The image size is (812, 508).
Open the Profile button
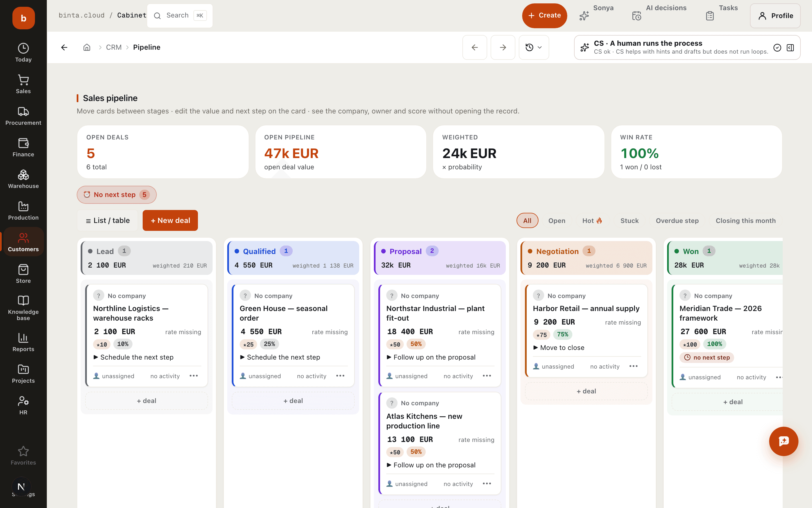pyautogui.click(x=775, y=16)
